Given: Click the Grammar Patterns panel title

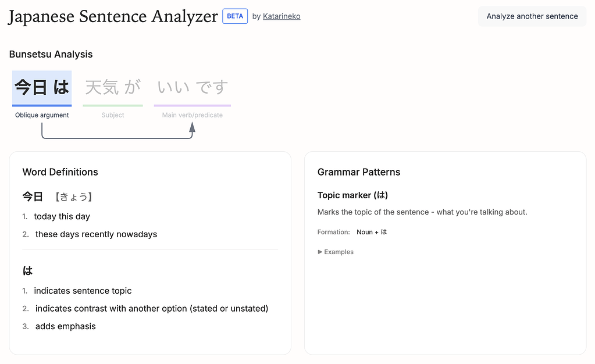Looking at the screenshot, I should point(358,172).
